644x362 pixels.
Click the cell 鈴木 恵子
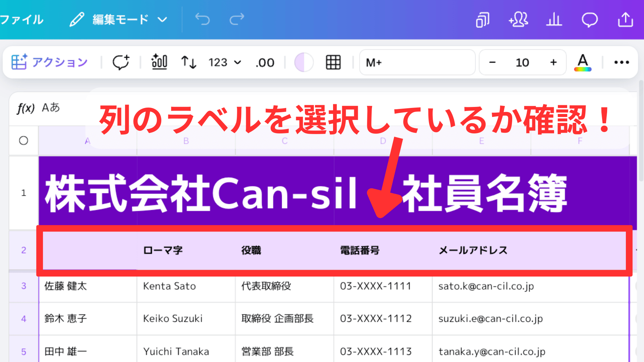coord(88,319)
